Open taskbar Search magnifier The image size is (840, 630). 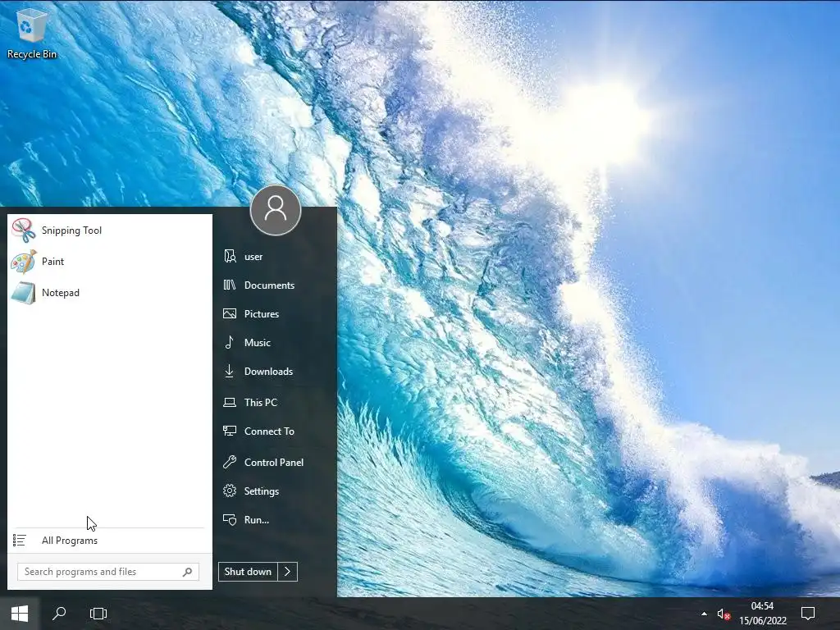click(59, 614)
